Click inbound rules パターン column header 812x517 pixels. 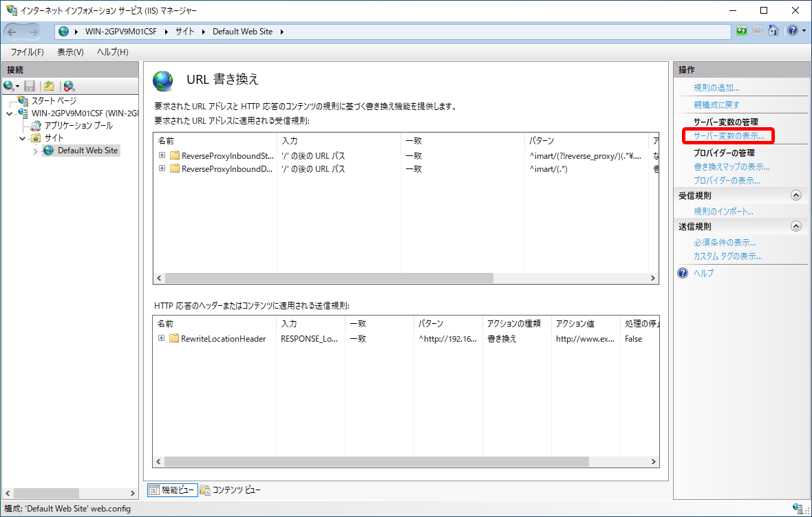[586, 141]
